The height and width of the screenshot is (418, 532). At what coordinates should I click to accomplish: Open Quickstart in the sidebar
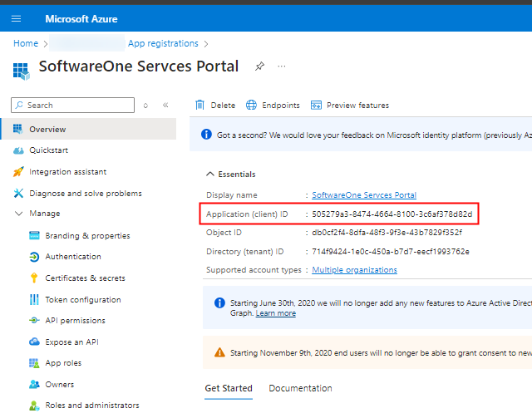[48, 150]
